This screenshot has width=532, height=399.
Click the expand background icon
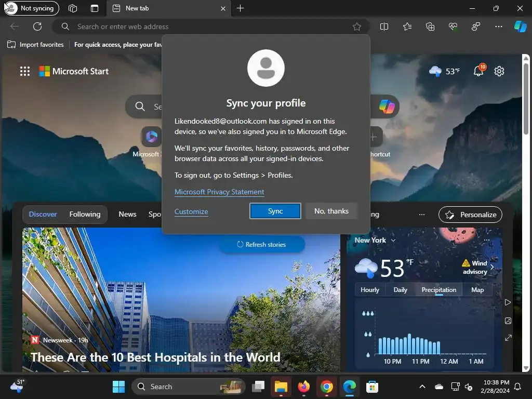[508, 338]
